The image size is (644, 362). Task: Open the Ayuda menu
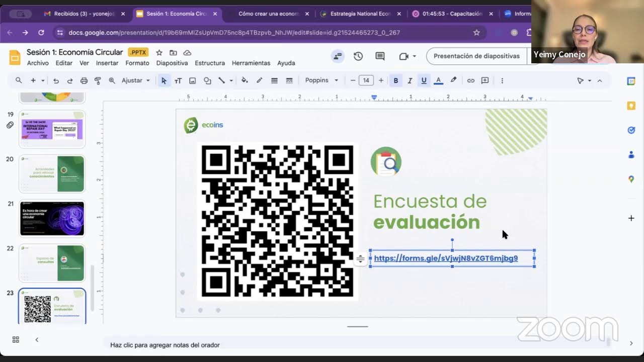[286, 63]
